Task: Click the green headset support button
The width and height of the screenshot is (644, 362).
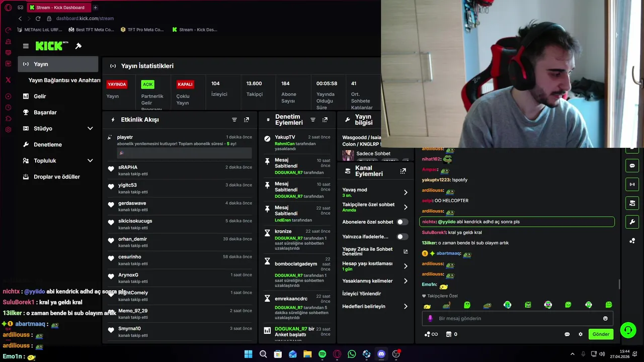Action: click(628, 330)
